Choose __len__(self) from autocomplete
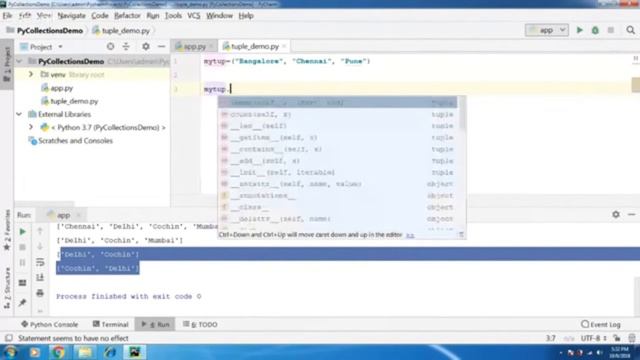The width and height of the screenshot is (640, 360). click(337, 126)
